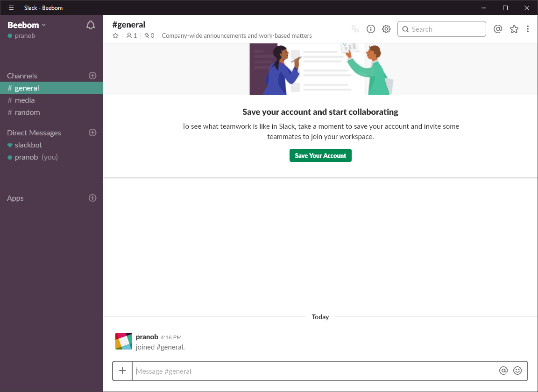Add an app using the Apps plus icon

[x=92, y=198]
